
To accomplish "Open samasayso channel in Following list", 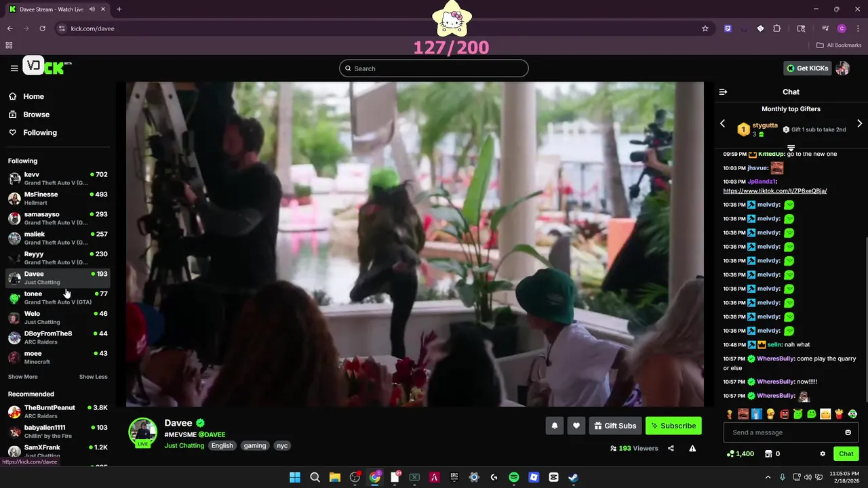I will pos(58,218).
